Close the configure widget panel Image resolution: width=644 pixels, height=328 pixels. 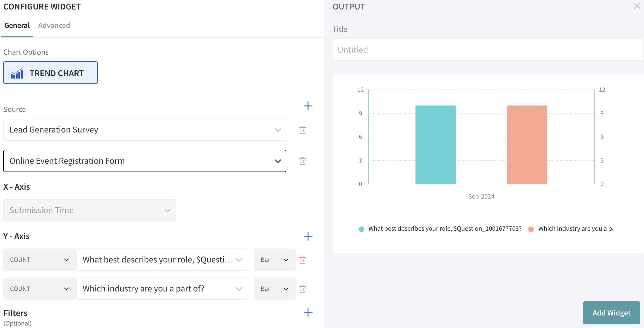click(637, 6)
